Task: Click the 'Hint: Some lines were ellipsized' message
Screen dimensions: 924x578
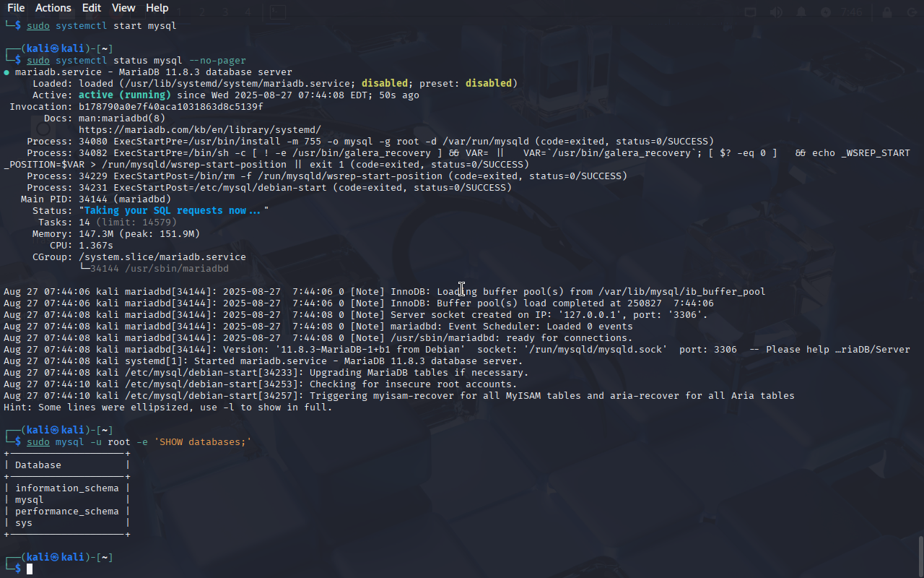Action: coord(168,407)
